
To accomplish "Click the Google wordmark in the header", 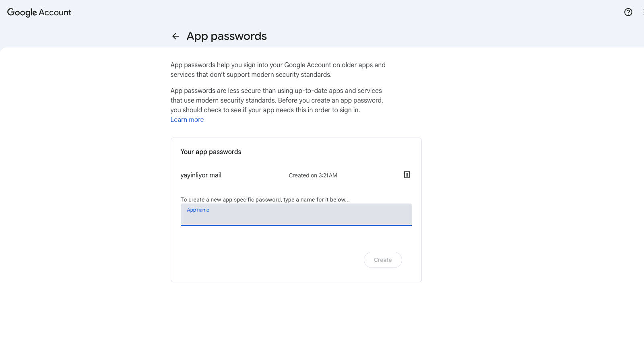I will pos(22,12).
